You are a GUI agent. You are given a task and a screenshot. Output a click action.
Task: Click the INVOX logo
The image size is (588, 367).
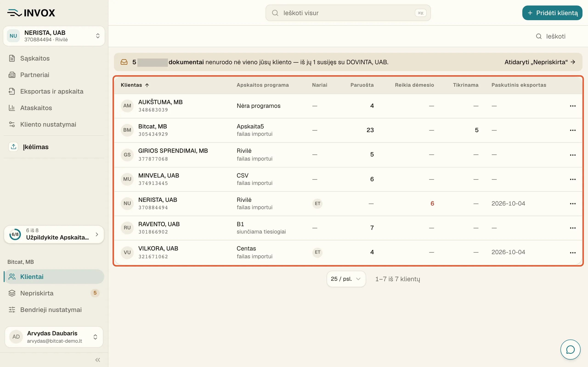[x=31, y=13]
